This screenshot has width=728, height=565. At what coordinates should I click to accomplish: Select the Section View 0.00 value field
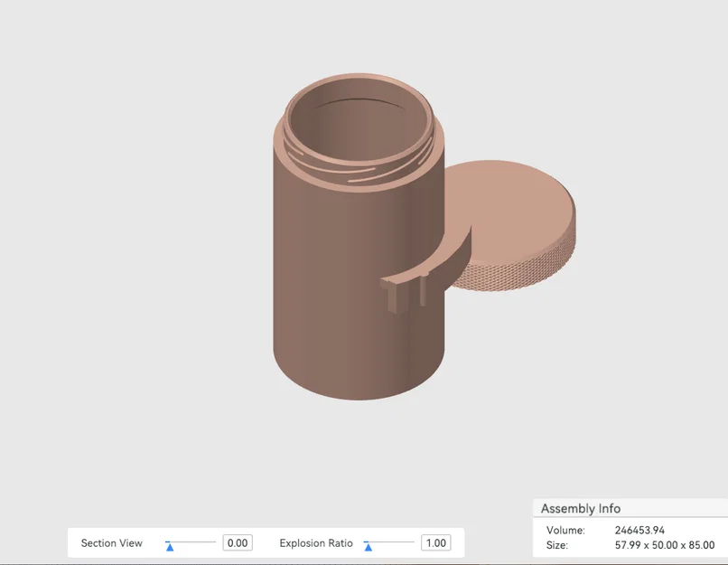point(238,542)
